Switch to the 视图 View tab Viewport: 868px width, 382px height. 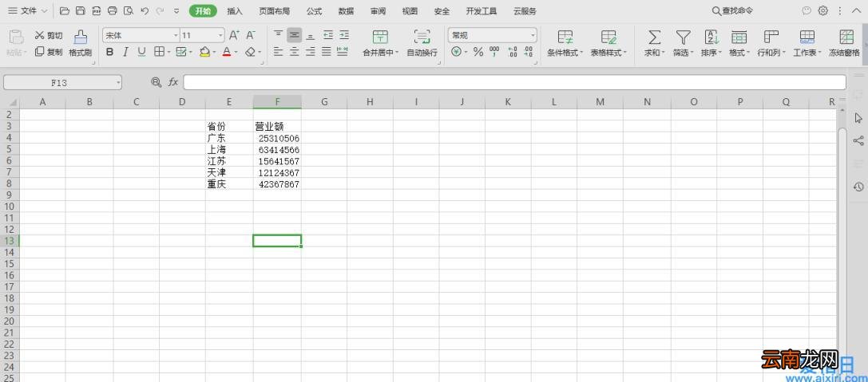coord(410,11)
